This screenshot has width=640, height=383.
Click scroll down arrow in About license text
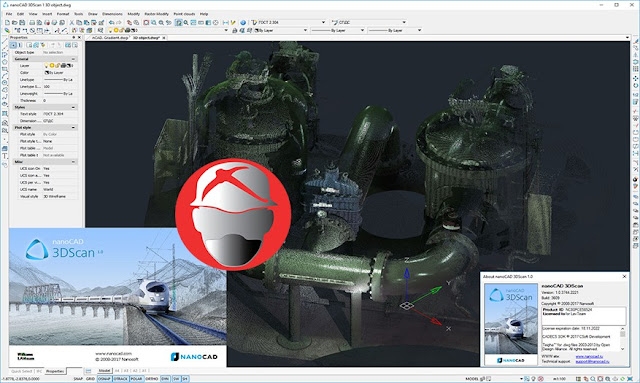point(622,349)
